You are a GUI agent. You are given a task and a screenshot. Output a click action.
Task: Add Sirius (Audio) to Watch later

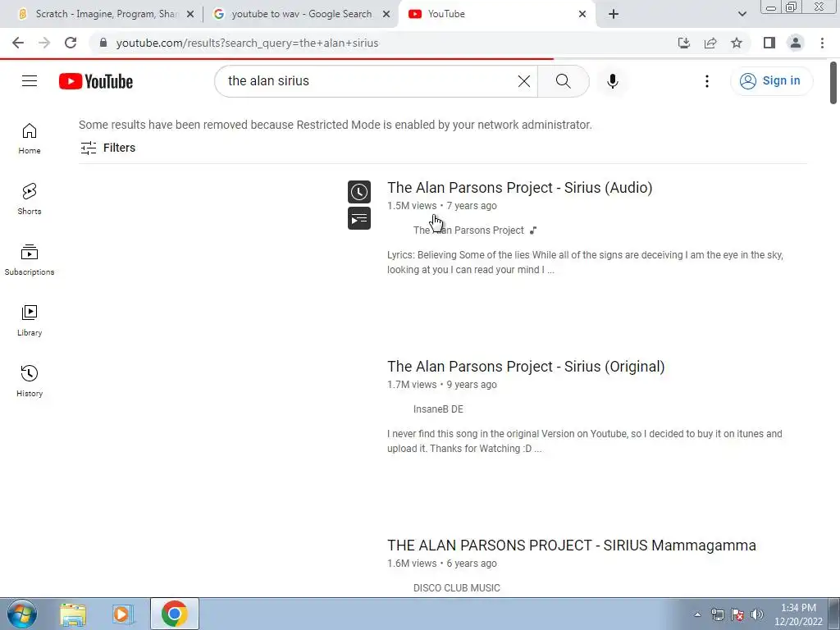[x=359, y=192]
